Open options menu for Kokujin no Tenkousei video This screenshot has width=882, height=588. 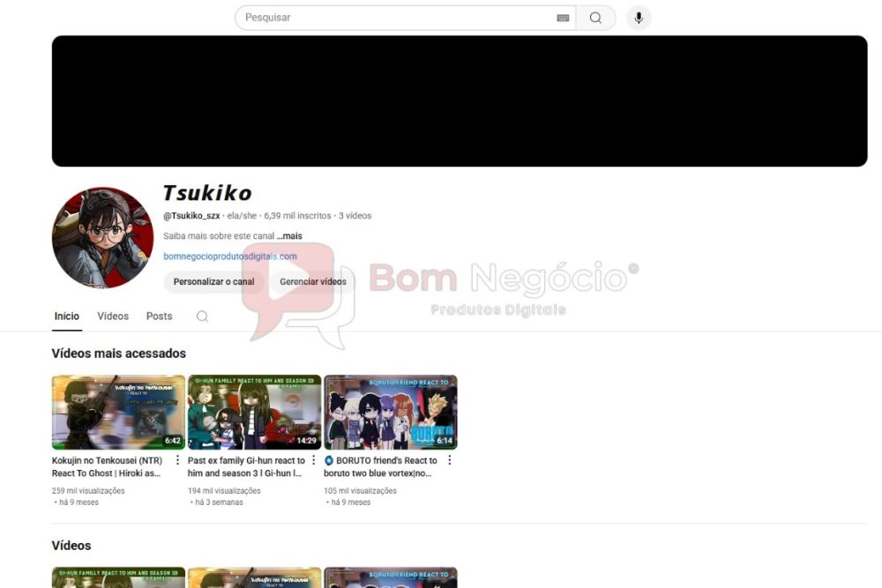tap(178, 460)
